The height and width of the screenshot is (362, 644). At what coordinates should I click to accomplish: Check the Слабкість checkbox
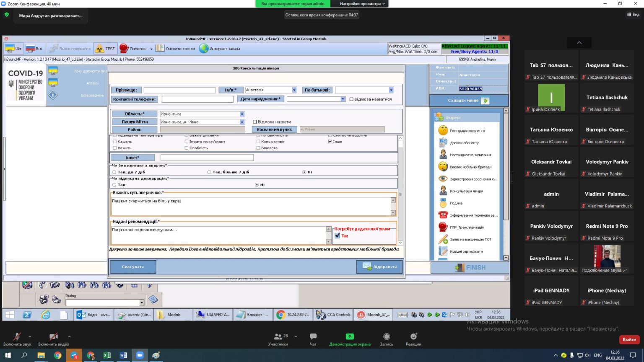[x=187, y=148]
